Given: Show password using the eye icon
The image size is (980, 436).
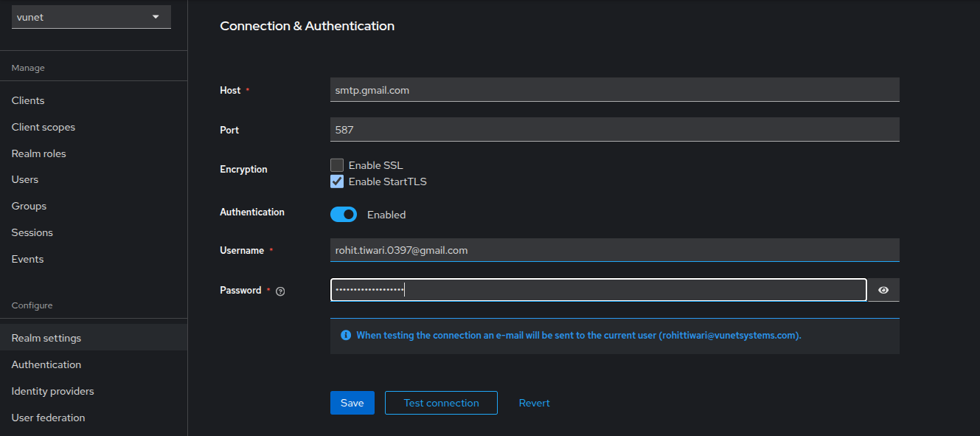Looking at the screenshot, I should click(x=883, y=290).
